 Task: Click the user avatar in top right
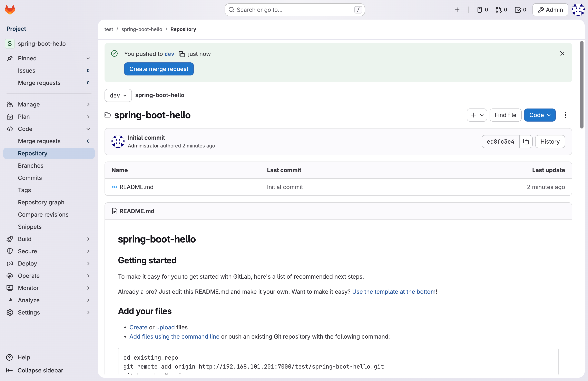click(578, 10)
